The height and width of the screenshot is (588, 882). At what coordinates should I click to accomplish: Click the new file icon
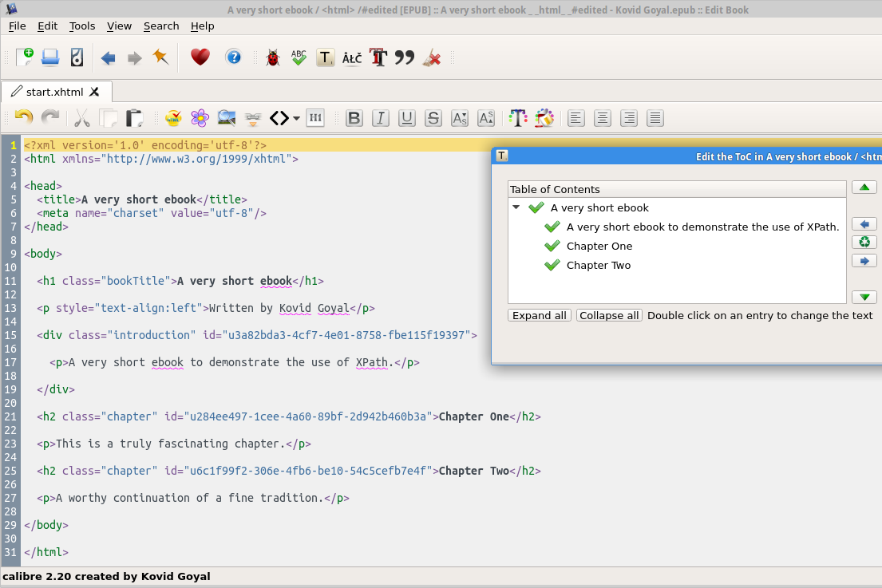click(x=25, y=57)
